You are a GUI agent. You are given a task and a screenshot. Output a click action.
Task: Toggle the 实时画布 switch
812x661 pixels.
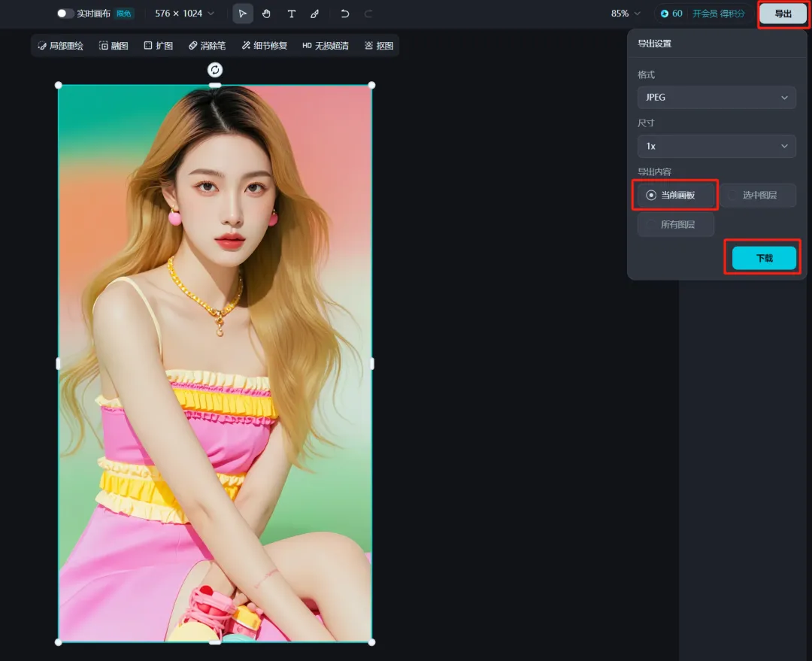tap(65, 14)
